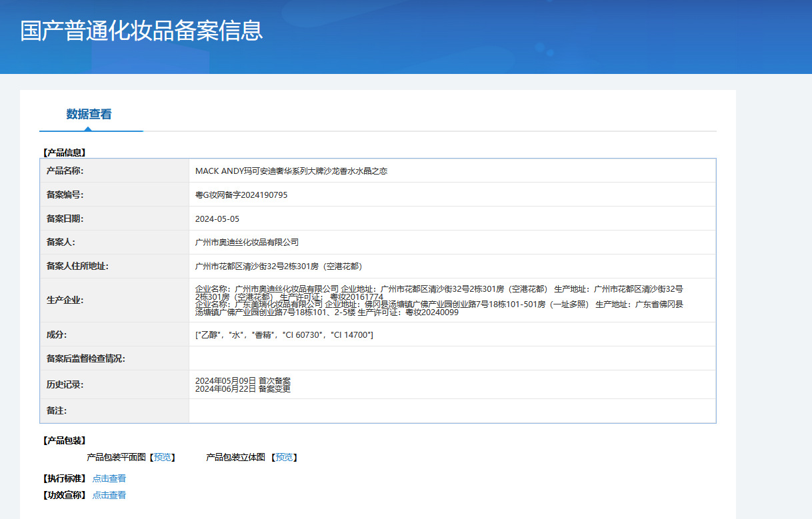Preview the 产品包装立体图 image
The image size is (812, 519).
pos(284,457)
